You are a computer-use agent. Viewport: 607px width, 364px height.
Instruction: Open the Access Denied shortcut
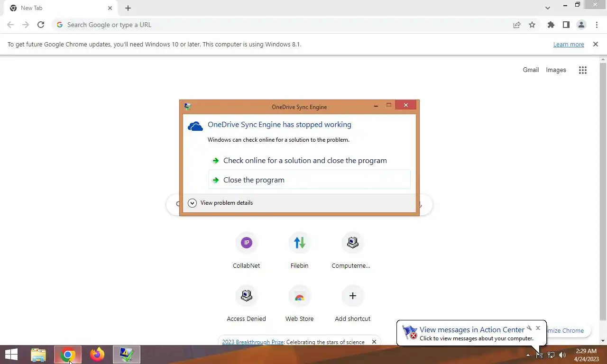(246, 304)
